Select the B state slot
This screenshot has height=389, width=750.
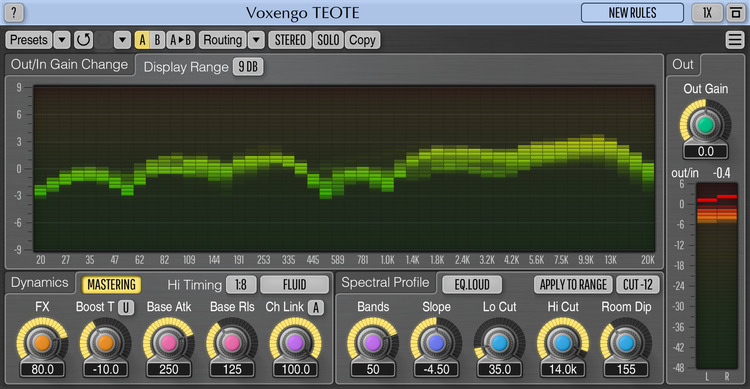(x=157, y=40)
